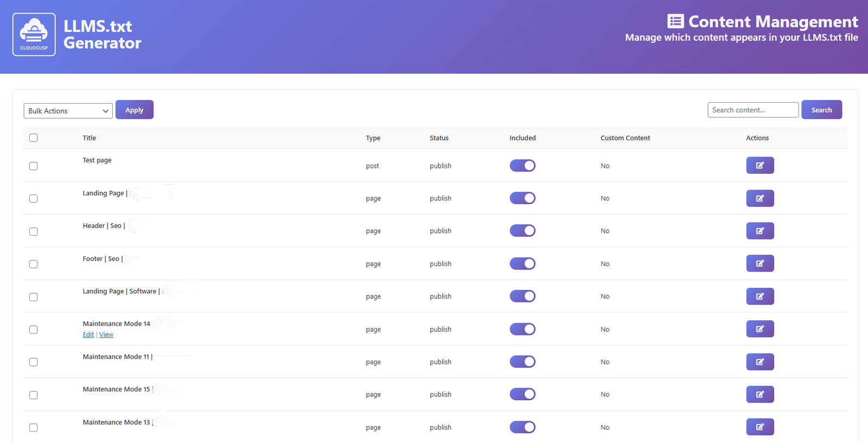Tick checkbox for Landing Page Software row
868x442 pixels.
tap(34, 297)
